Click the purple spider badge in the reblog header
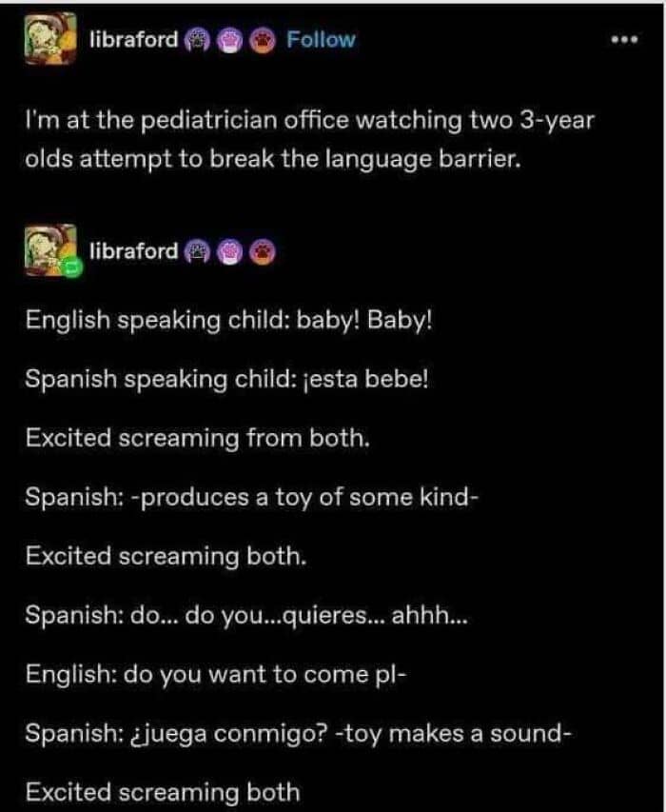 click(x=197, y=252)
